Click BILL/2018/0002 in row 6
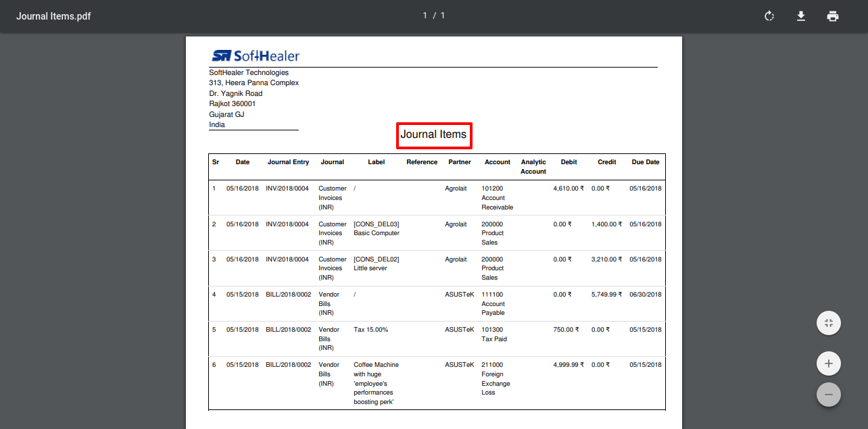The width and height of the screenshot is (868, 429). 289,365
